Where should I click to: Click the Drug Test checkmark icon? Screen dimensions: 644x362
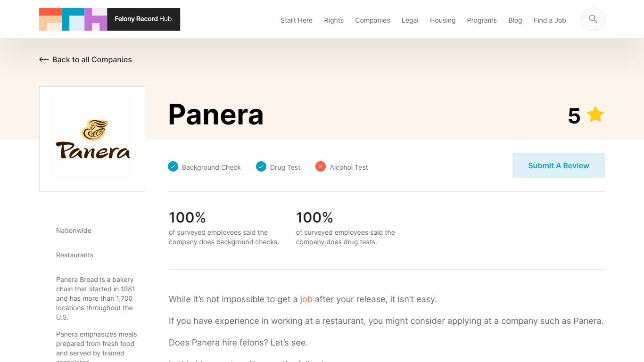point(261,166)
